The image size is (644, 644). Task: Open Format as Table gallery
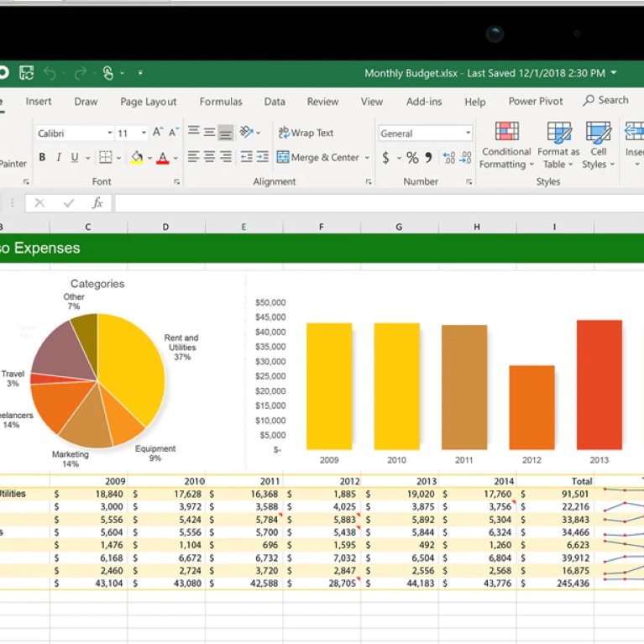[558, 133]
